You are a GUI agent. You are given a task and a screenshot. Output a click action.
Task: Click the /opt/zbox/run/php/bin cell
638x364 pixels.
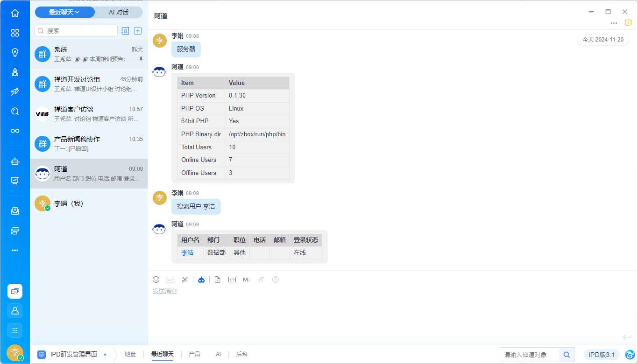(257, 134)
